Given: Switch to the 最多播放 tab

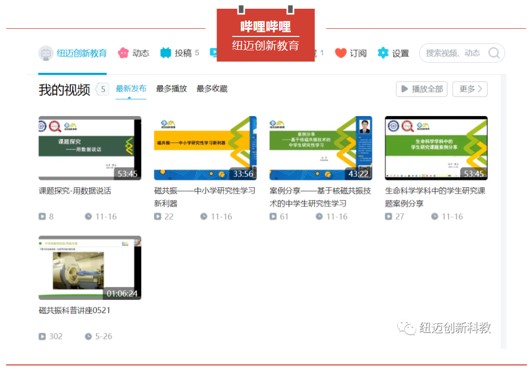Looking at the screenshot, I should pos(171,89).
